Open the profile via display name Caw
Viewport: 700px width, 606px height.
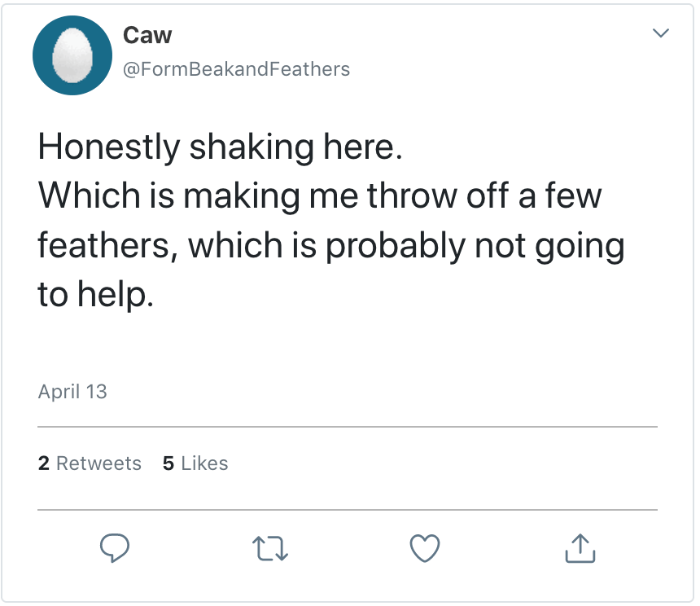147,35
